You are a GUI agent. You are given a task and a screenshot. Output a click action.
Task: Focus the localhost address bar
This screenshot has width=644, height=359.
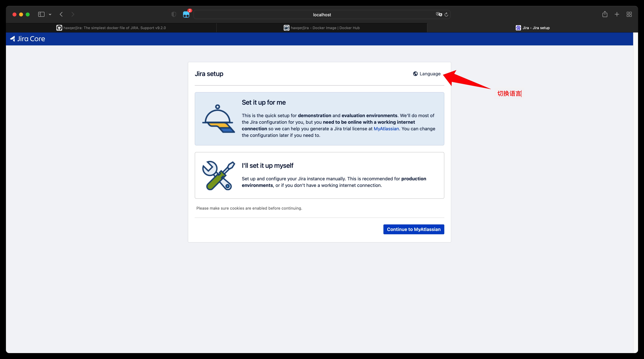[322, 14]
